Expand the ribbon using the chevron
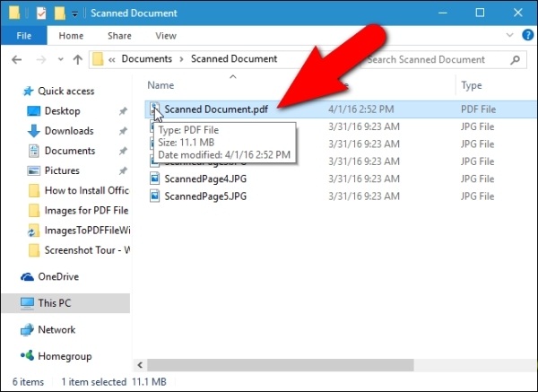Image resolution: width=538 pixels, height=392 pixels. (508, 36)
